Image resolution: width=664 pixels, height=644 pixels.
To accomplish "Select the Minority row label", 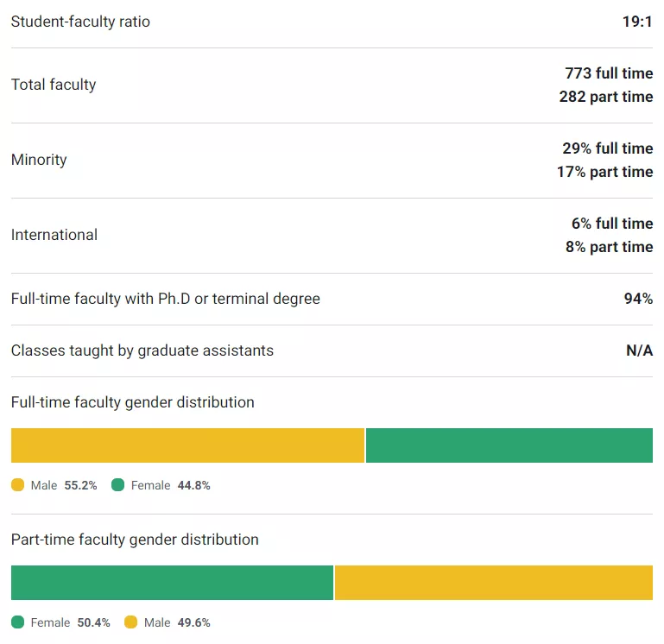I will pyautogui.click(x=39, y=160).
